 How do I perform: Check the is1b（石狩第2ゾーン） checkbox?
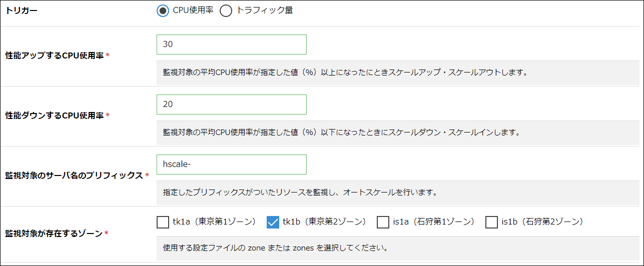pyautogui.click(x=491, y=221)
